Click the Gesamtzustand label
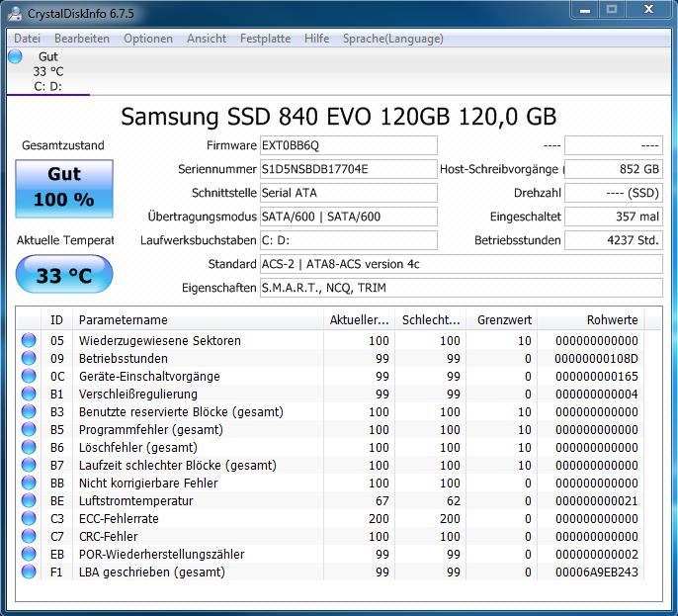Image resolution: width=678 pixels, height=616 pixels. pos(63,145)
